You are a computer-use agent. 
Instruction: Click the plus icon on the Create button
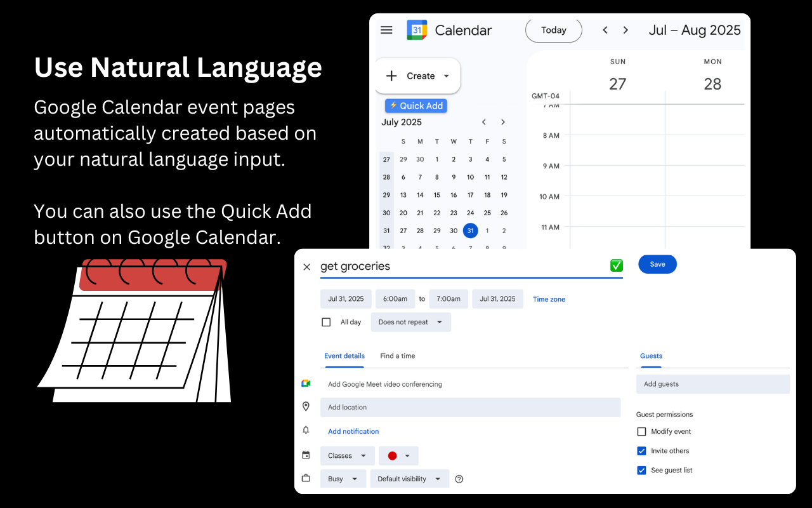[x=392, y=76]
